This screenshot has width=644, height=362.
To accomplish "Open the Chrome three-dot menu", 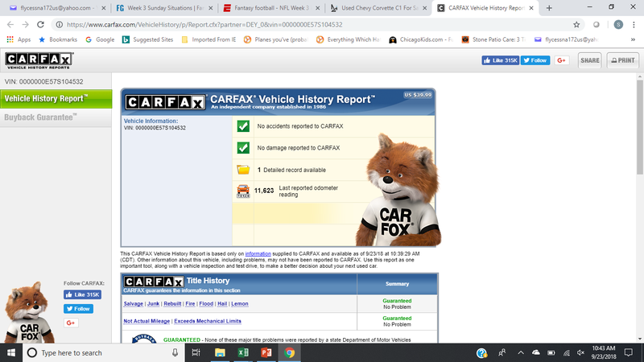I will tap(634, 25).
